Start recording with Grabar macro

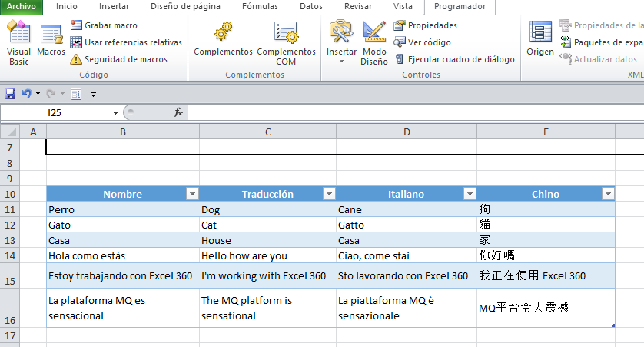click(x=111, y=25)
